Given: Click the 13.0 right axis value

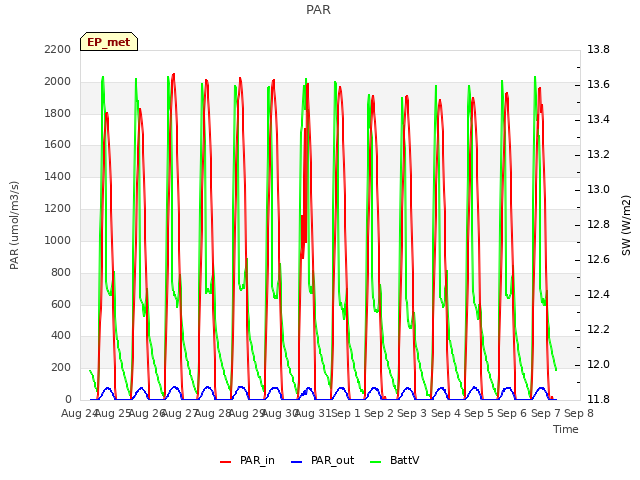Looking at the screenshot, I should coord(598,189).
